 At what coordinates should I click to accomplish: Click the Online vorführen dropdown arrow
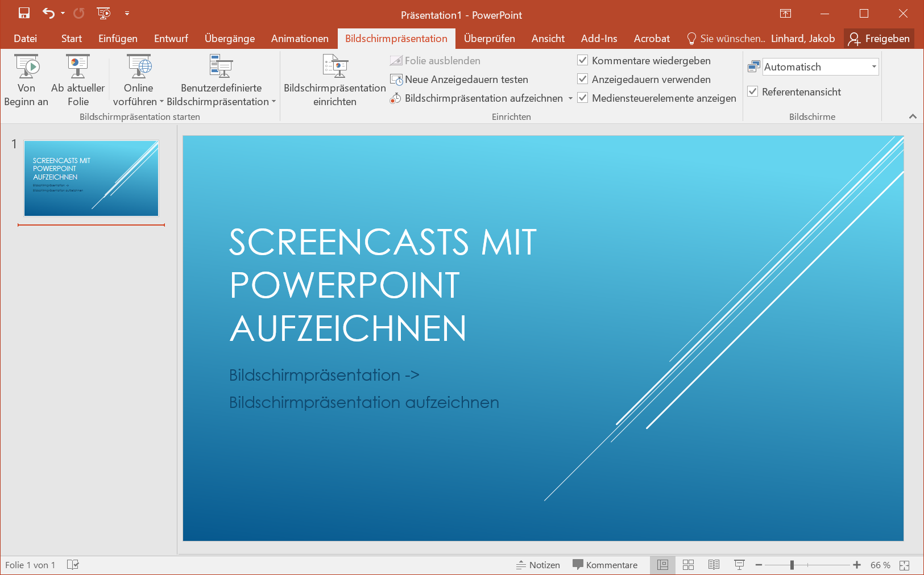[161, 102]
